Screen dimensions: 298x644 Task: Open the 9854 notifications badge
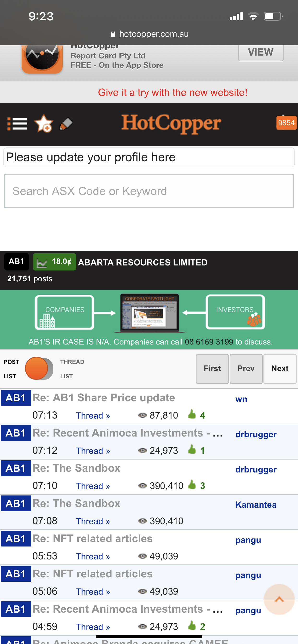[x=286, y=123]
